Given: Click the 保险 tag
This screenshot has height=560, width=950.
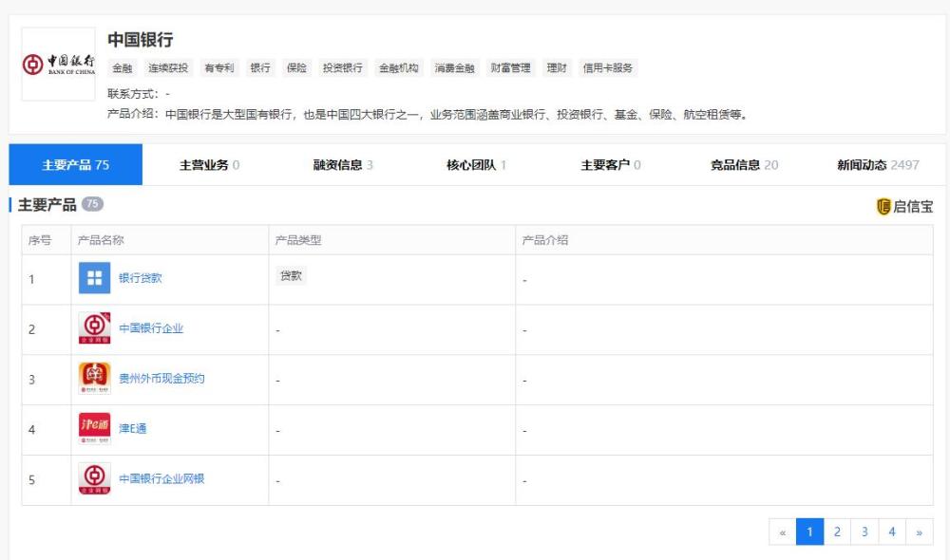Looking at the screenshot, I should tap(296, 67).
